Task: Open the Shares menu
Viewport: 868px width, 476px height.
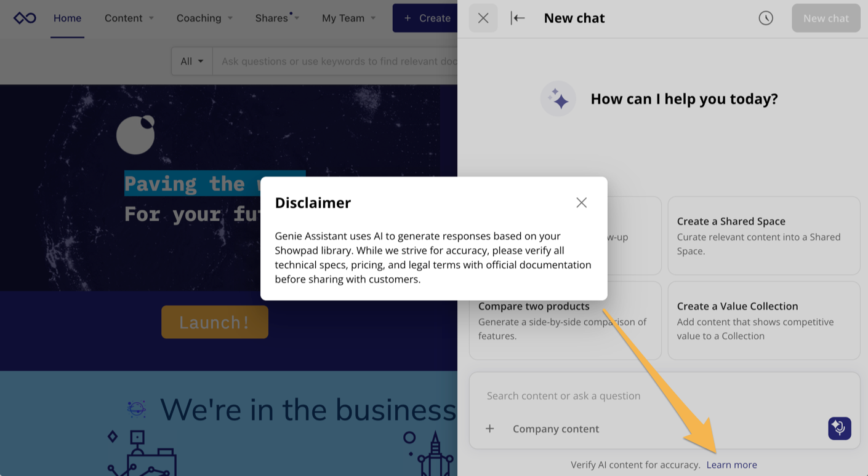Action: (277, 18)
